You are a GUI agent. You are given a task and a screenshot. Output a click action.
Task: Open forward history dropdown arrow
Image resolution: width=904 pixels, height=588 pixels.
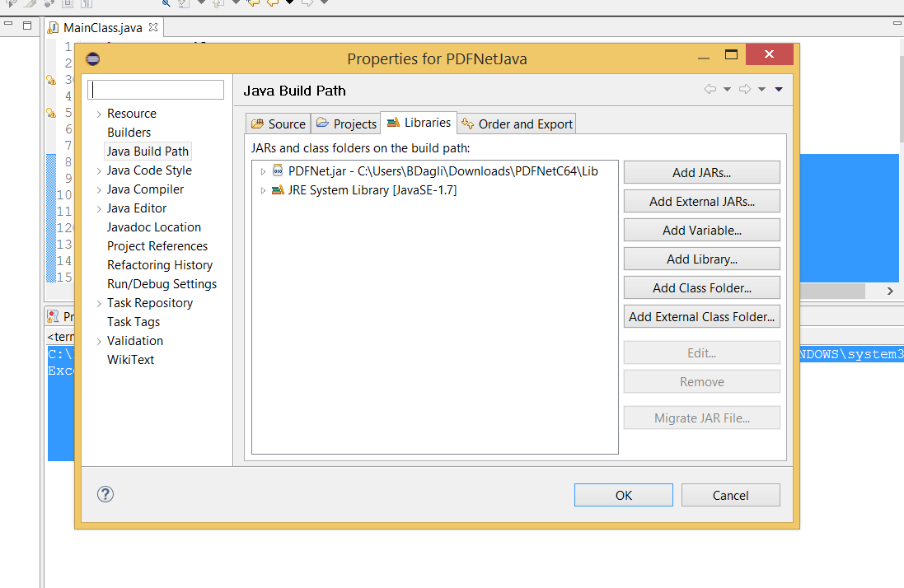click(761, 89)
